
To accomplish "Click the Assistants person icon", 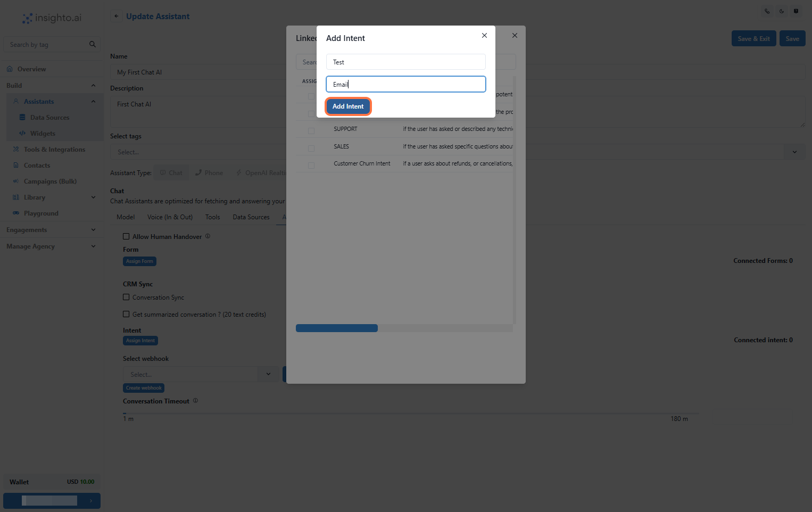I will pyautogui.click(x=16, y=101).
